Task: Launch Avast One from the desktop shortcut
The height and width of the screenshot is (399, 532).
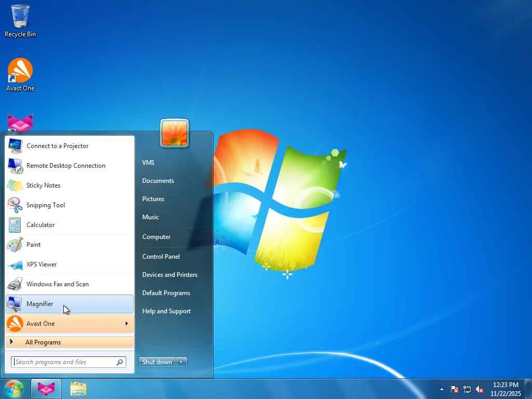Action: pos(20,75)
